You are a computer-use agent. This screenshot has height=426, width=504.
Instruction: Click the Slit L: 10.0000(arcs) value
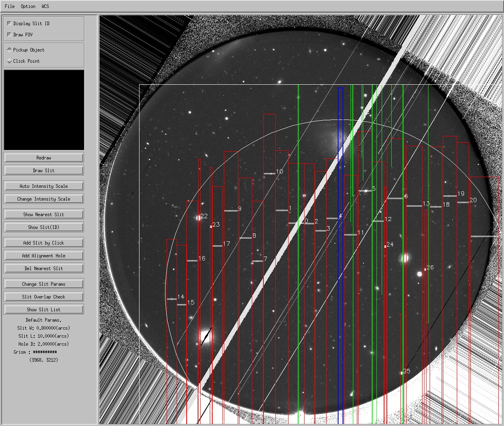(44, 336)
